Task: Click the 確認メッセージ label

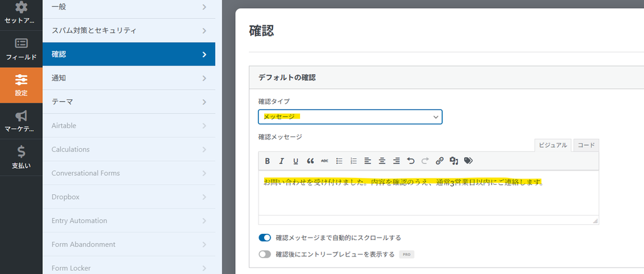Action: coord(280,136)
